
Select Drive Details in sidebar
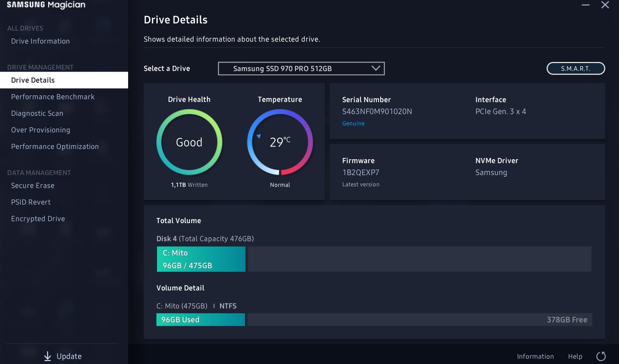[x=64, y=80]
